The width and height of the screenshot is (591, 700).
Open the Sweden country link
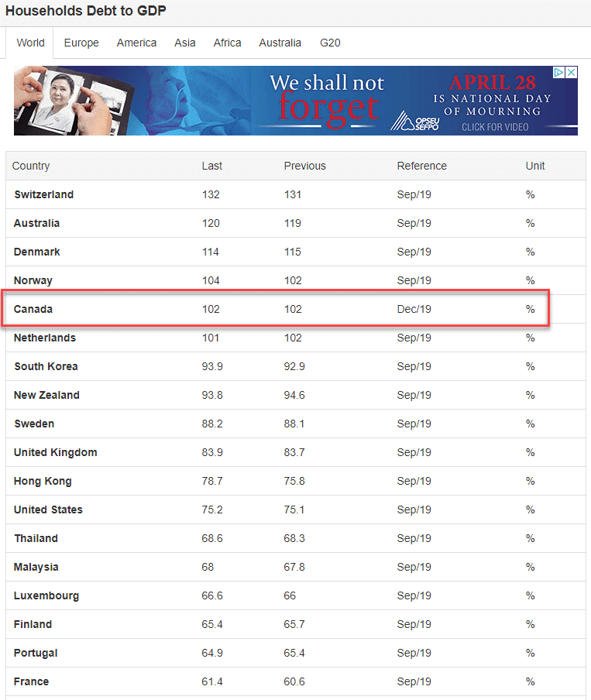pyautogui.click(x=34, y=424)
